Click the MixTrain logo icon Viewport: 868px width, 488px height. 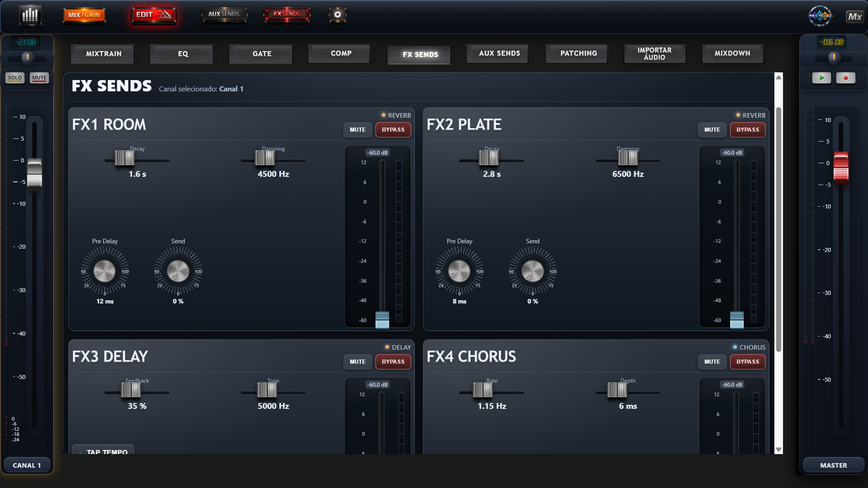pos(820,16)
